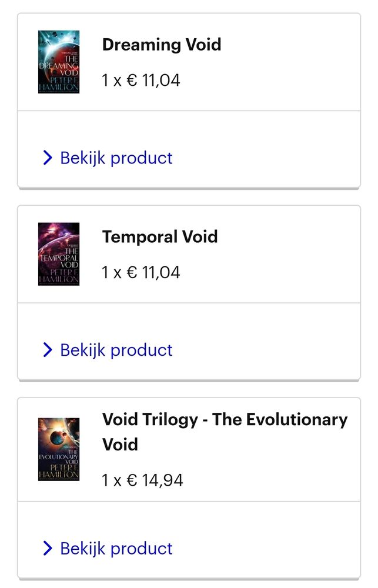Open The Temporal Void book cover image
The height and width of the screenshot is (588, 378).
pos(59,254)
